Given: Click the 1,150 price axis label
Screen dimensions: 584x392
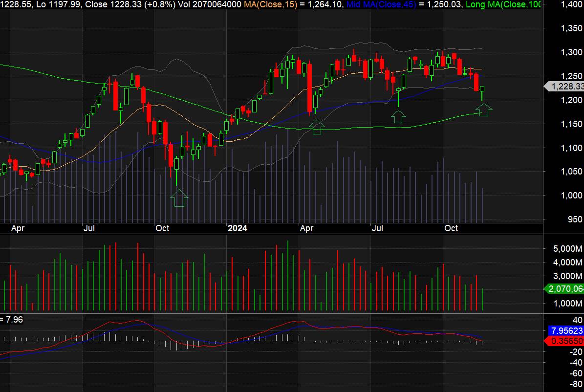Looking at the screenshot, I should [571, 124].
